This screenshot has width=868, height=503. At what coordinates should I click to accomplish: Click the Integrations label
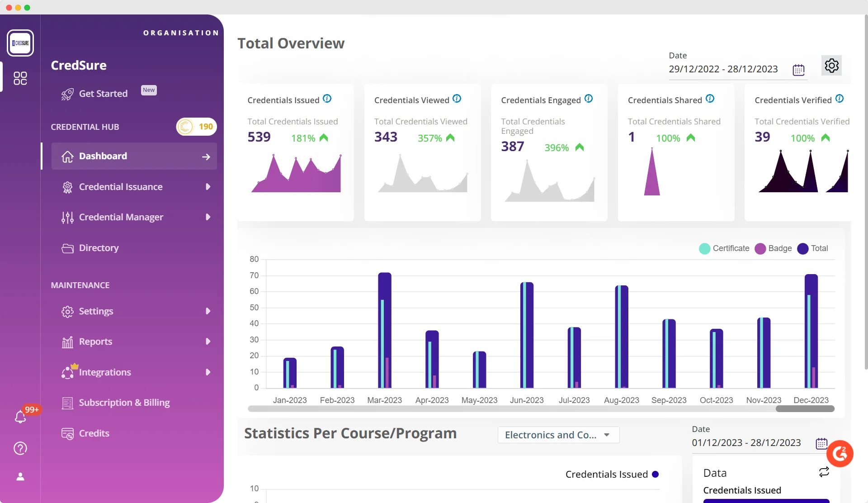[x=105, y=372]
